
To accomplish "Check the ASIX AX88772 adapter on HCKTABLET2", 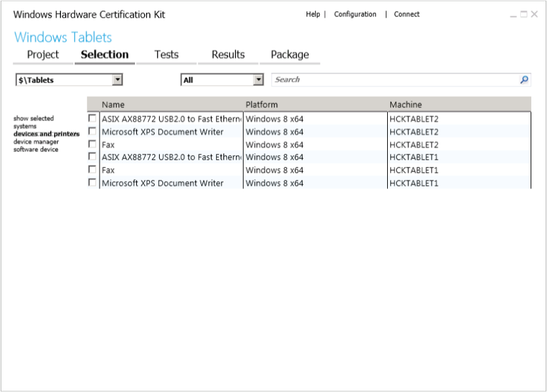I will (x=94, y=118).
